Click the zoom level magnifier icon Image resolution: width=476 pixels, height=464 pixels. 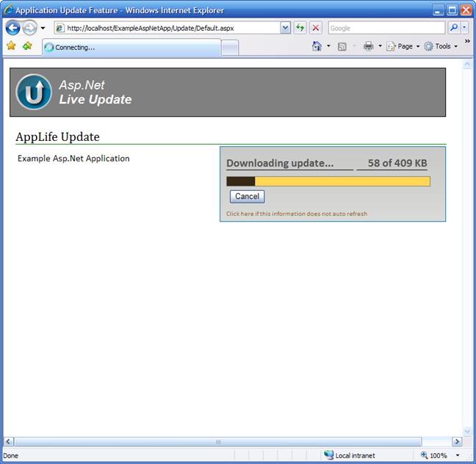click(x=424, y=455)
